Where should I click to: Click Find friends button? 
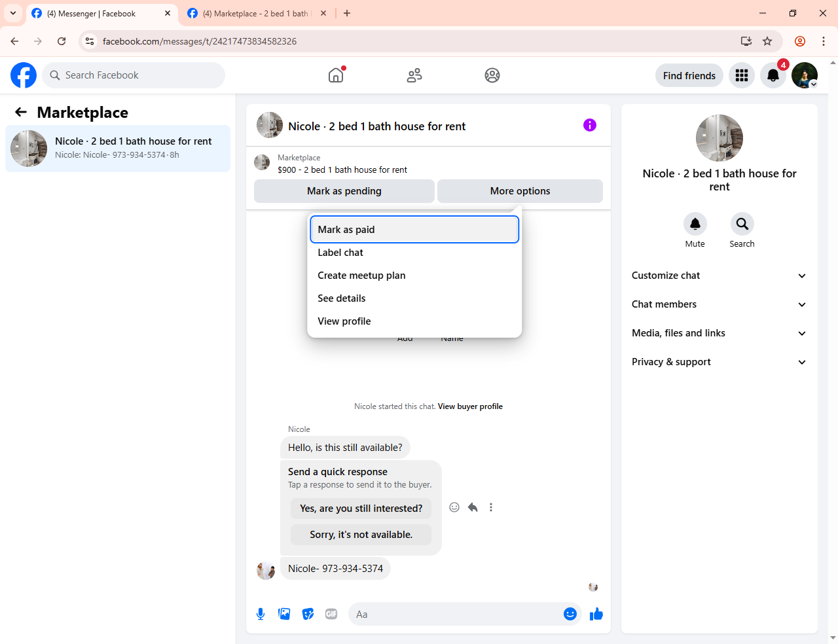pyautogui.click(x=689, y=75)
